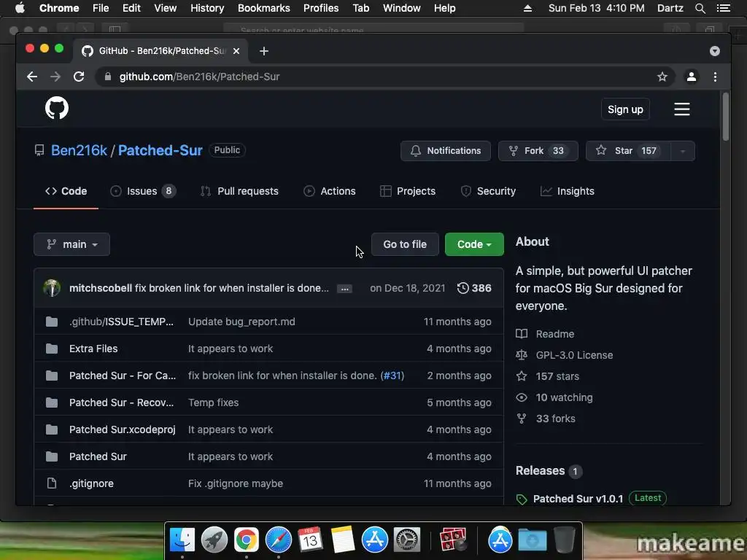This screenshot has height=560, width=747.
Task: Open the Chrome tab search dropdown arrow
Action: [x=715, y=51]
